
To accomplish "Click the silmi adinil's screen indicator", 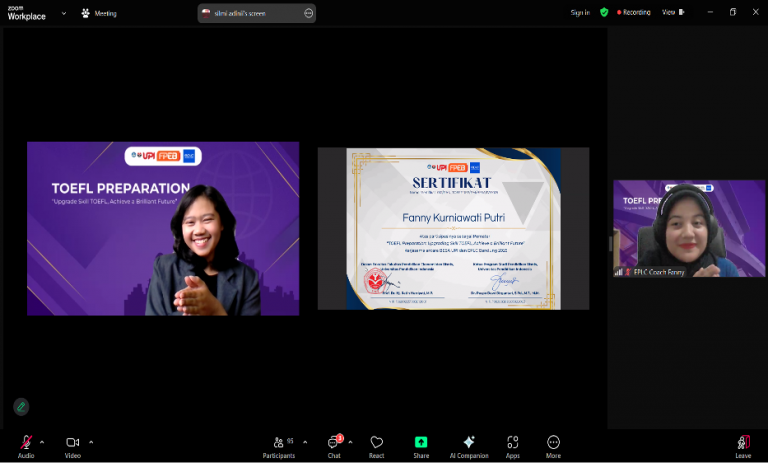I will [x=257, y=13].
